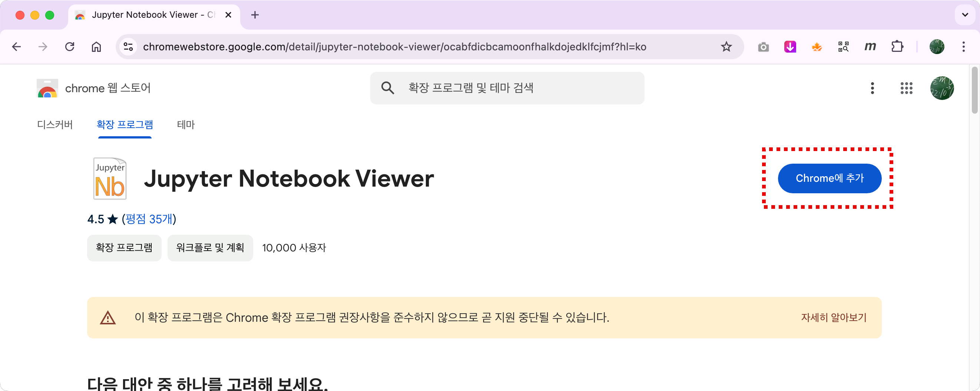Click the 다음 대안 중 하나를 고려해 보세요 heading
Screen dimensions: 980x391
207,384
